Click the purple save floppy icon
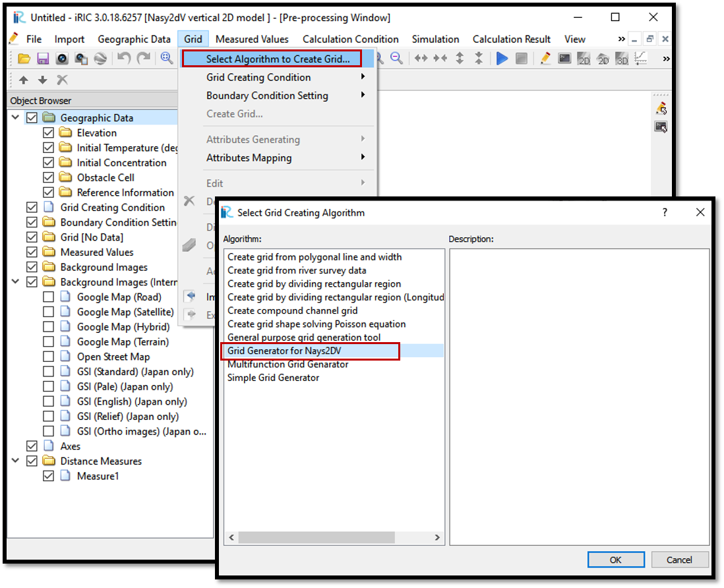Viewport: 724px width, 588px height. pyautogui.click(x=43, y=59)
